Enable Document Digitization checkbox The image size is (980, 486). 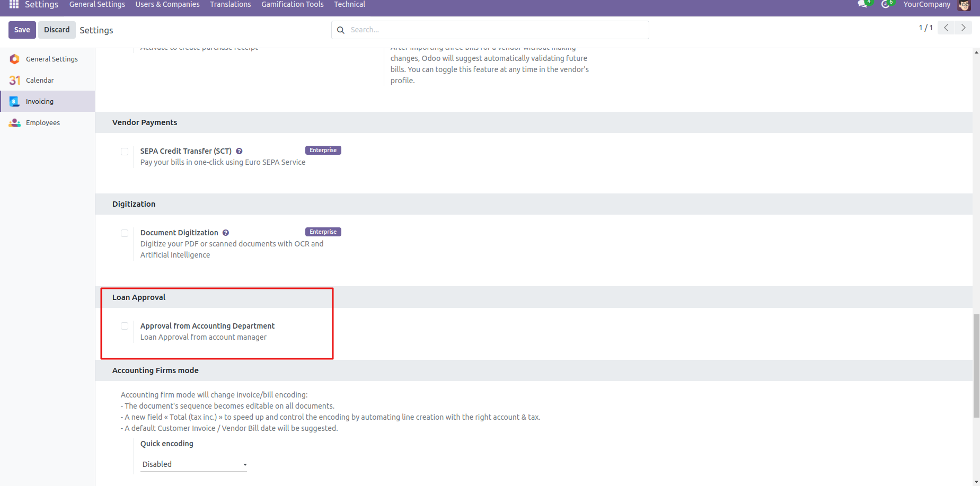(125, 233)
